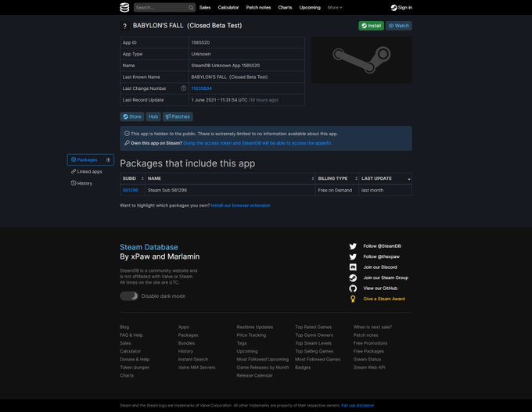The height and width of the screenshot is (412, 532).
Task: Open the Free Promotions footer link
Action: point(370,343)
